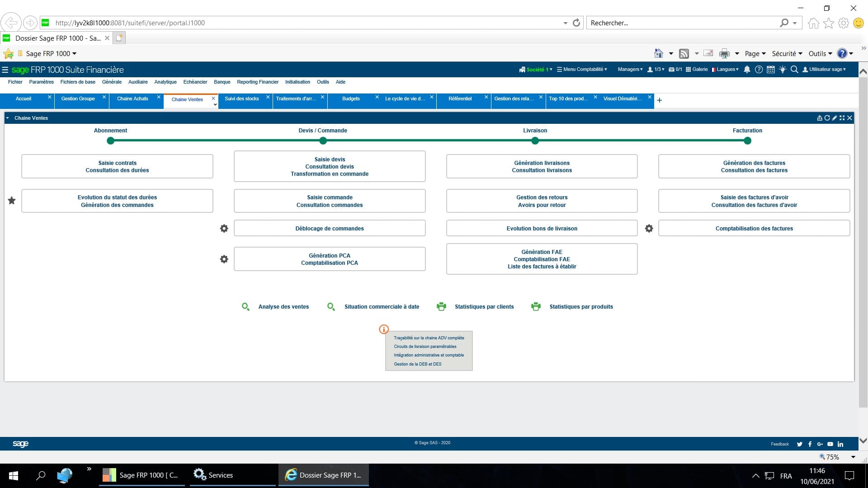
Task: Toggle the hamburger side menu
Action: point(5,70)
